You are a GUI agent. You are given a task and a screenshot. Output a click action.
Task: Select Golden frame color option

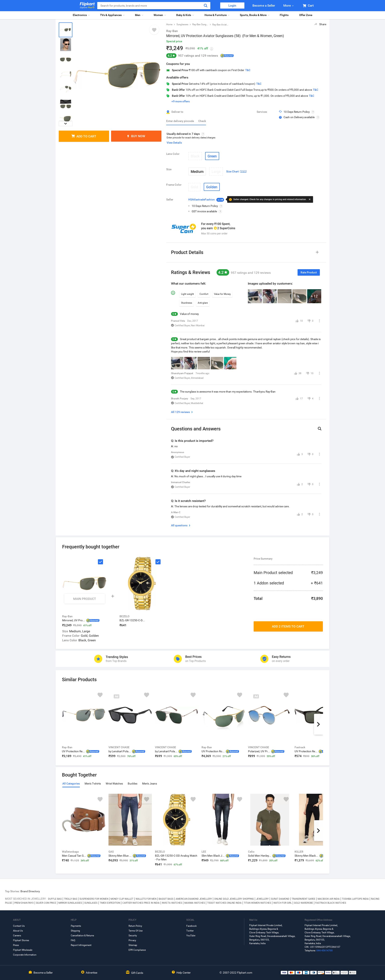(212, 187)
